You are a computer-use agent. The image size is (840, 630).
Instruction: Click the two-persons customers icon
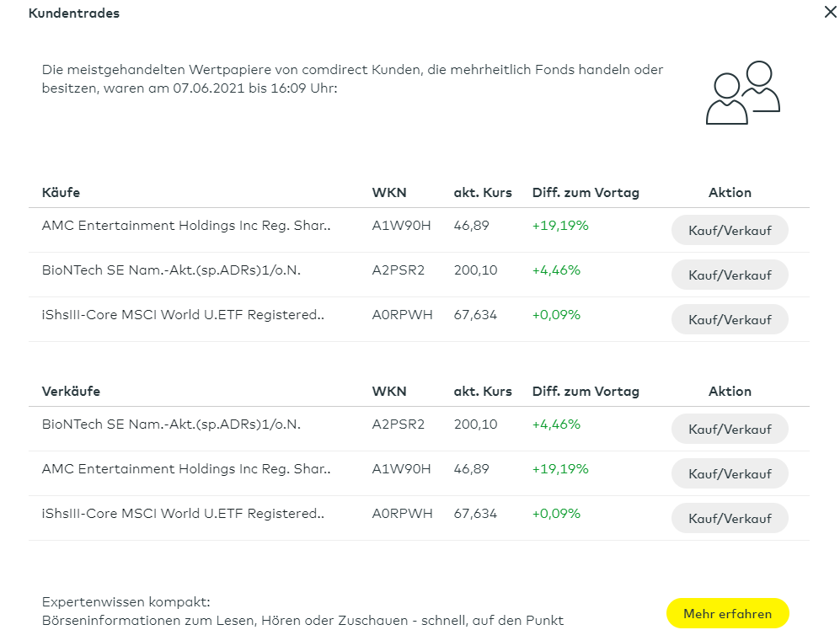(x=742, y=93)
